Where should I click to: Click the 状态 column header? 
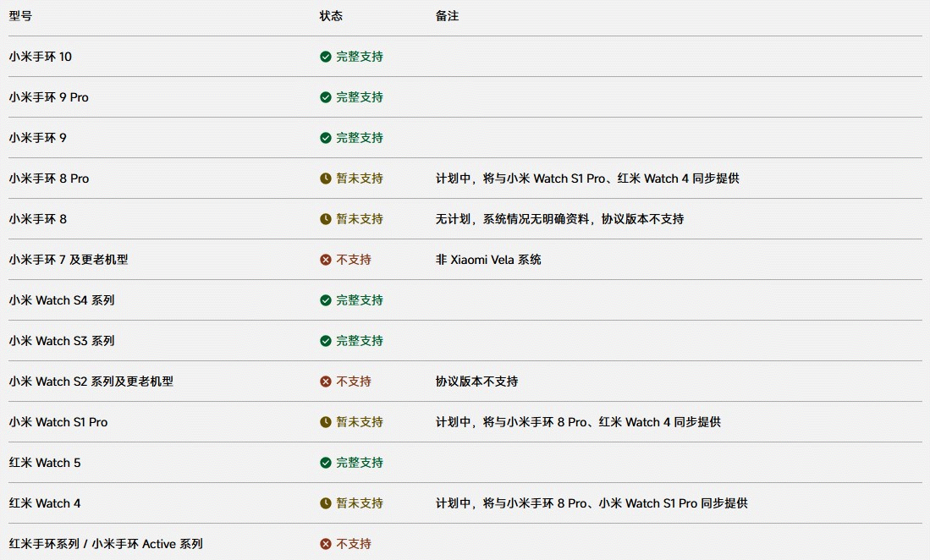(331, 16)
